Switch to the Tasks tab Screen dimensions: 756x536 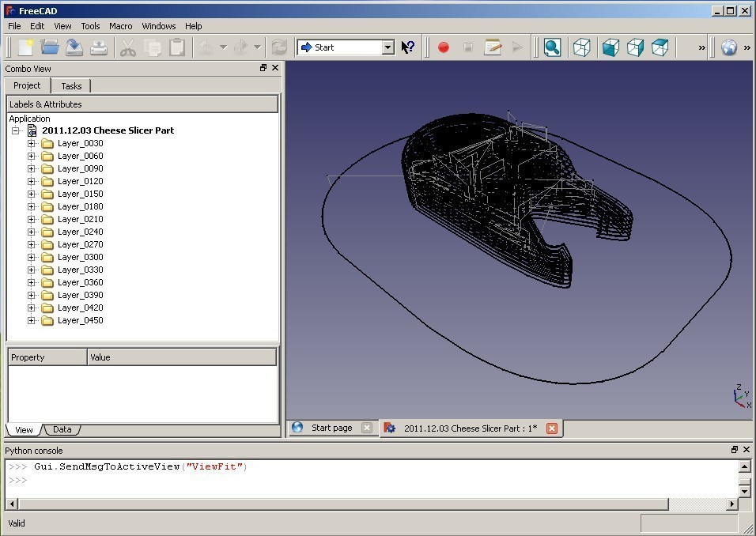[x=71, y=85]
